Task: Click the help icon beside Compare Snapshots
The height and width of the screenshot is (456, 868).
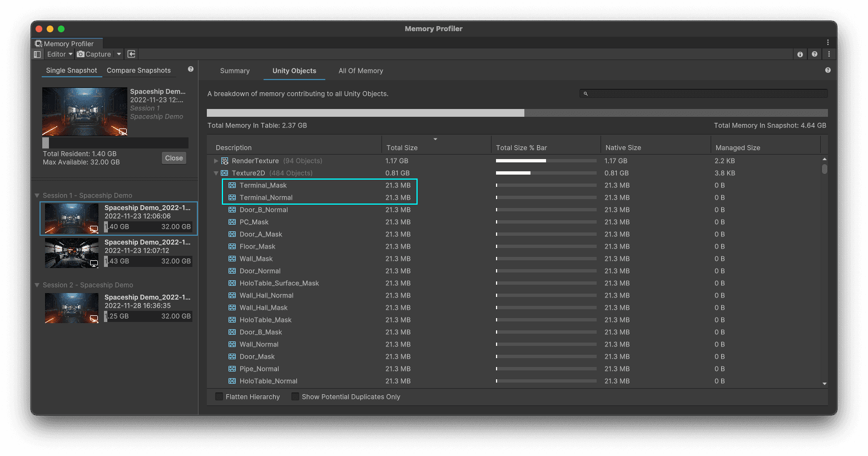Action: pyautogui.click(x=191, y=70)
